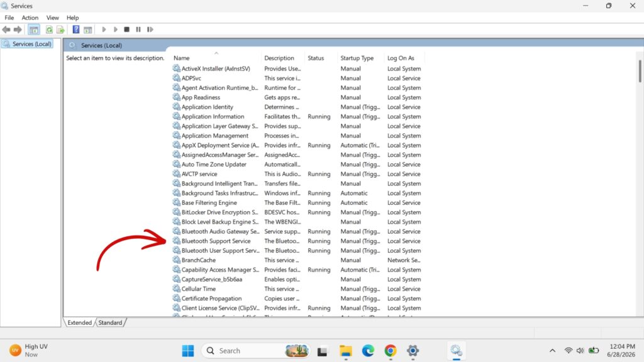Open the Action menu
Viewport: 644px width, 362px height.
tap(30, 18)
